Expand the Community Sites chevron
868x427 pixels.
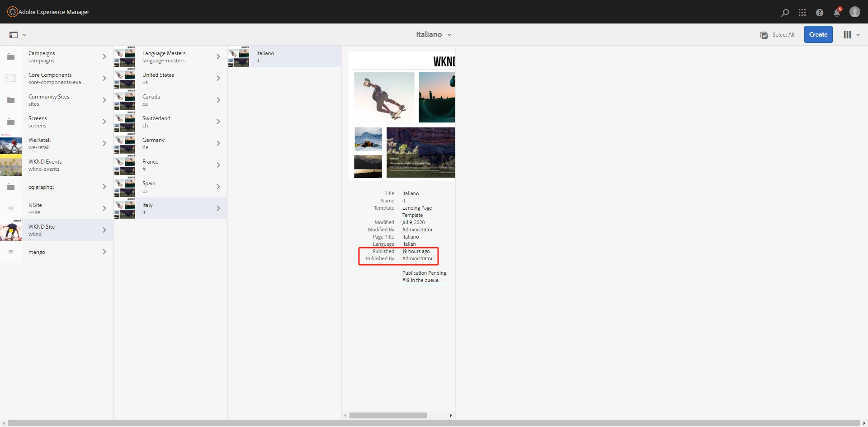[x=104, y=100]
